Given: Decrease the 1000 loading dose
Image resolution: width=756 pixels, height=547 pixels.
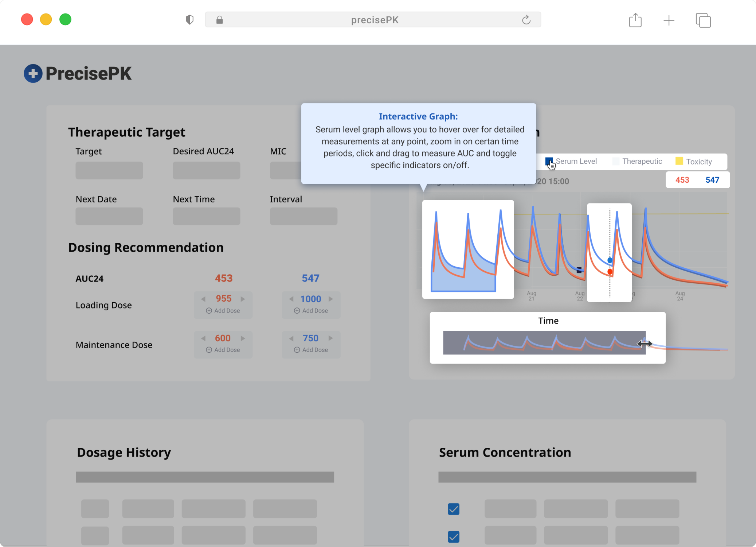Looking at the screenshot, I should click(291, 299).
